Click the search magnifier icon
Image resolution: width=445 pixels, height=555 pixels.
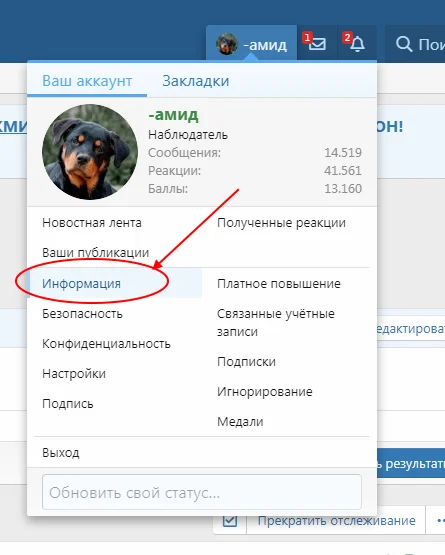click(404, 45)
